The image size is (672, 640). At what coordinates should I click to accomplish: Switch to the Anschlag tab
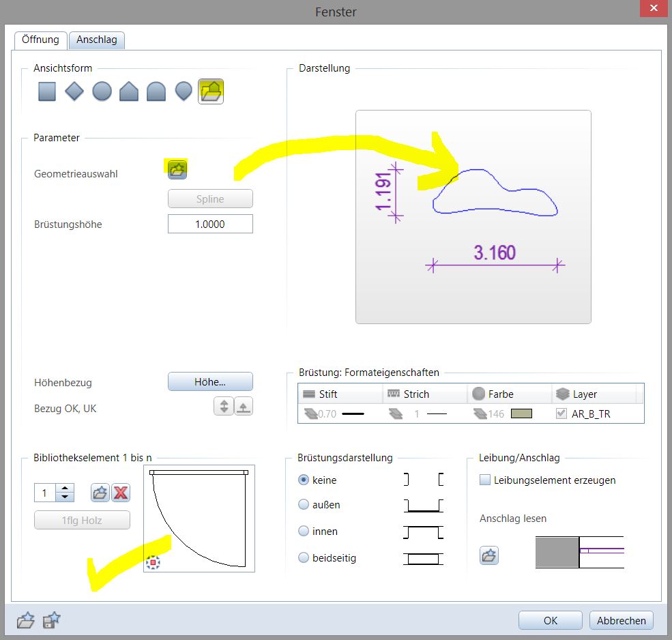96,40
